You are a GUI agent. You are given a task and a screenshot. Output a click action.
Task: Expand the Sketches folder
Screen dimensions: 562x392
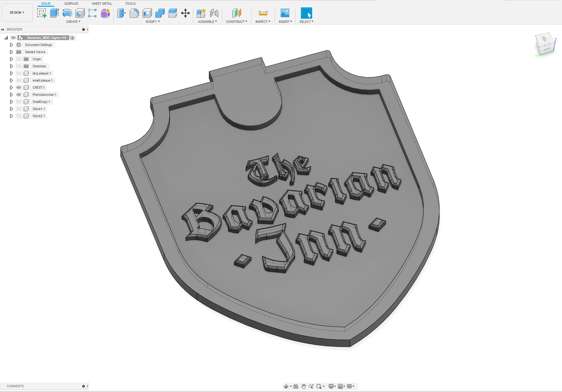pos(11,66)
